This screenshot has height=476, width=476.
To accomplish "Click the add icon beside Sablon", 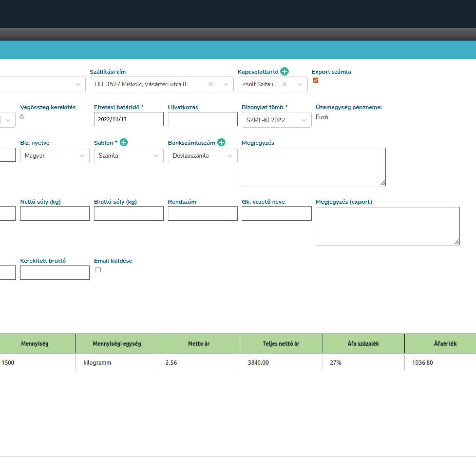I will point(124,142).
